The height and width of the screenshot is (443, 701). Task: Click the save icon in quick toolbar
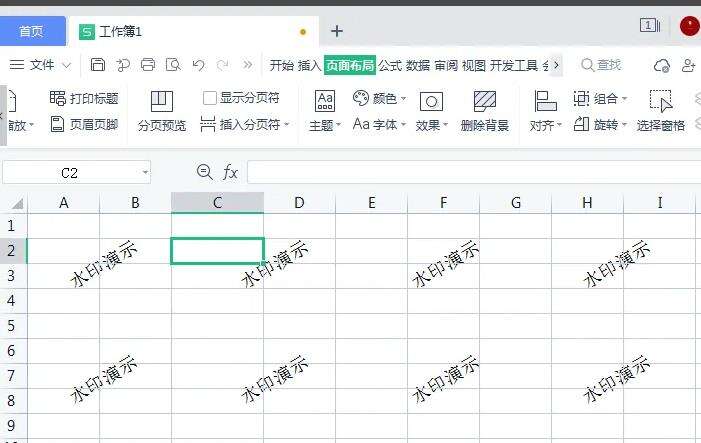tap(97, 65)
